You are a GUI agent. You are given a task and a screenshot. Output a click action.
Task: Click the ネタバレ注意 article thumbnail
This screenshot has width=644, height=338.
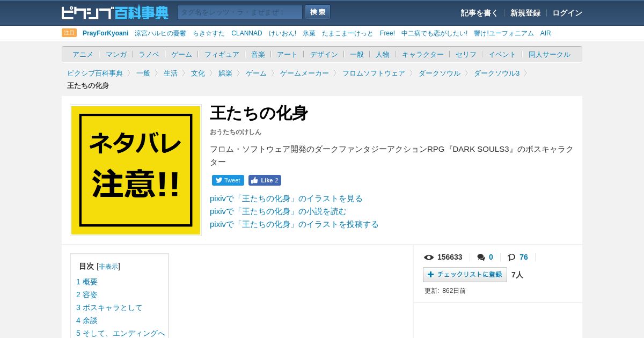[136, 170]
